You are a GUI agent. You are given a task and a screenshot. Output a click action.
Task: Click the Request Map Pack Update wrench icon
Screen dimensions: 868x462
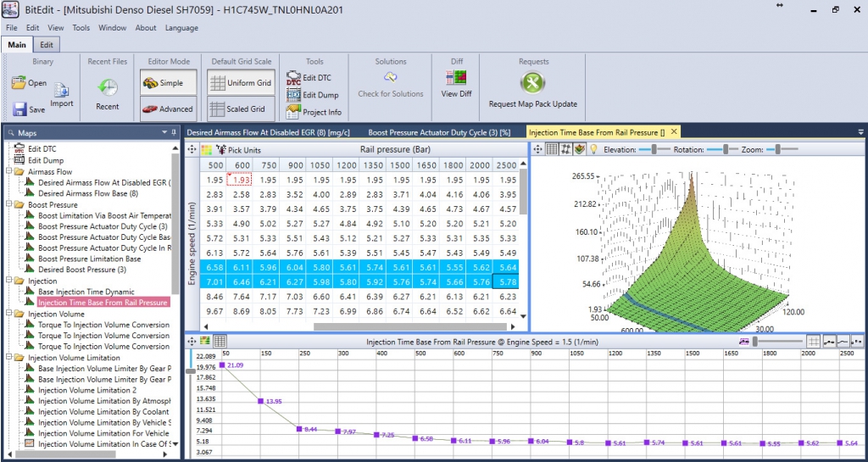[x=532, y=84]
